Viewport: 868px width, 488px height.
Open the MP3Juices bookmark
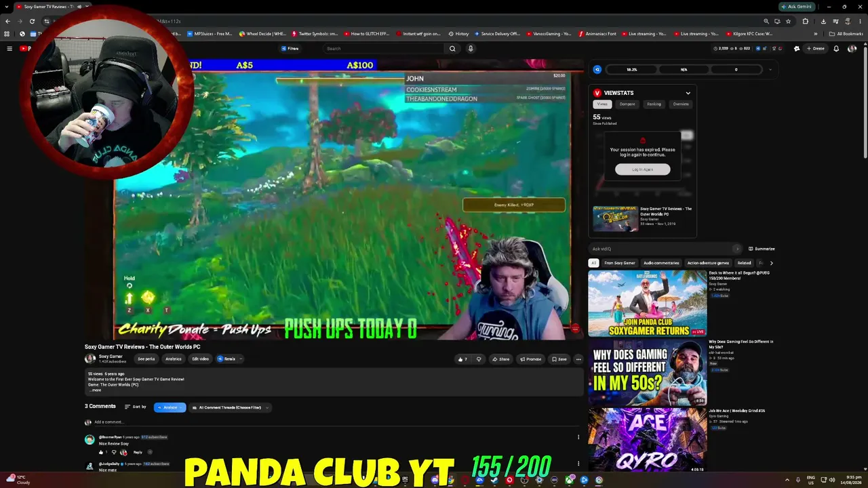(210, 33)
